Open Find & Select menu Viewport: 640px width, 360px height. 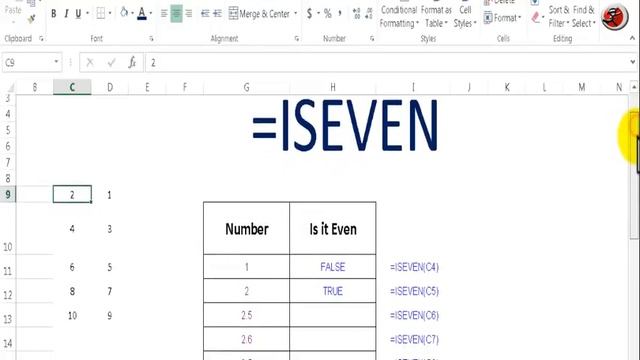pyautogui.click(x=584, y=16)
